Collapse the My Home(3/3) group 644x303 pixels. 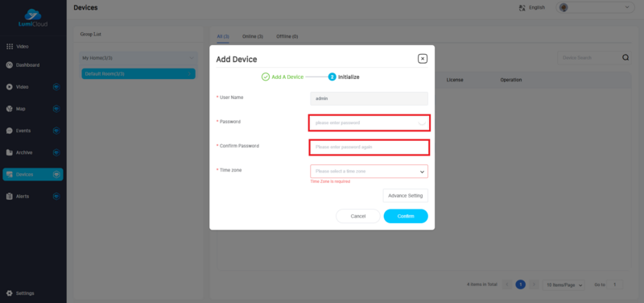tap(192, 58)
